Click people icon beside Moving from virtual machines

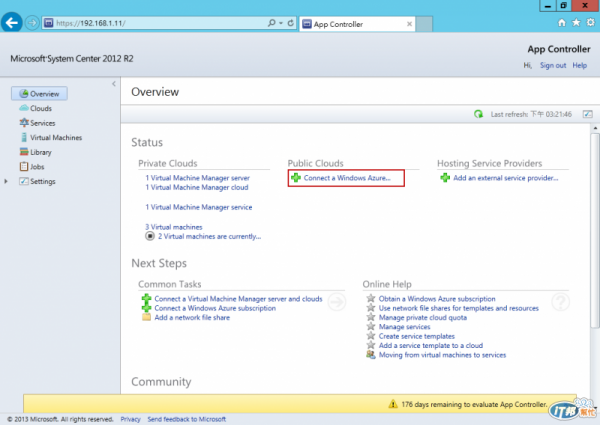coord(370,355)
